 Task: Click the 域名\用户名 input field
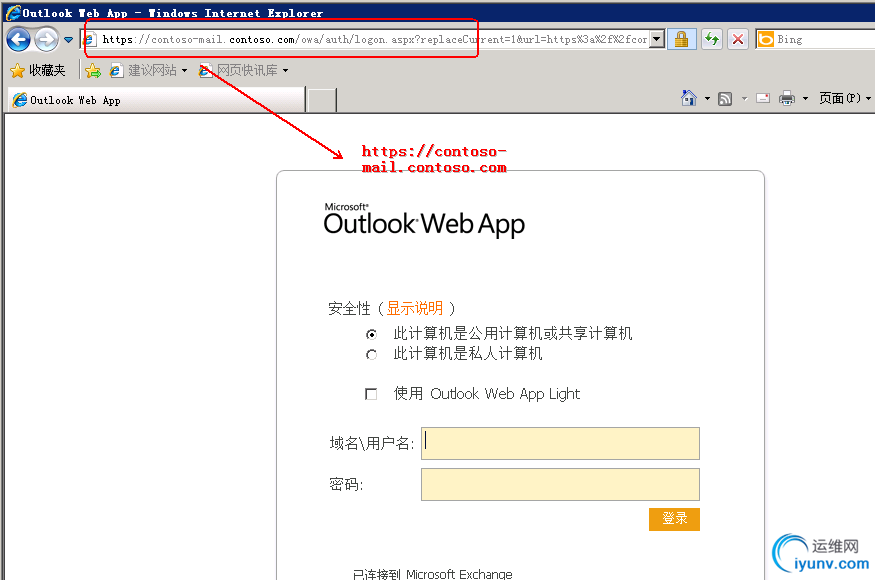pos(560,443)
